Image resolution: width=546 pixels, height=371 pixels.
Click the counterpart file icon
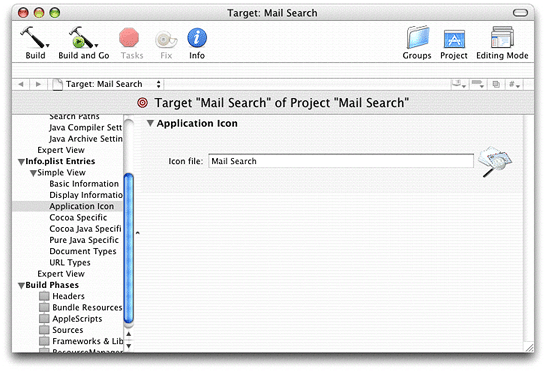(x=496, y=84)
